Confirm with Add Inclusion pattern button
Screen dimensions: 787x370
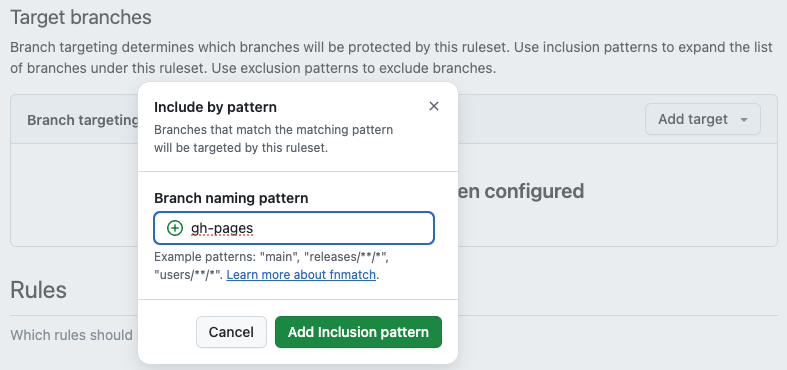(358, 332)
